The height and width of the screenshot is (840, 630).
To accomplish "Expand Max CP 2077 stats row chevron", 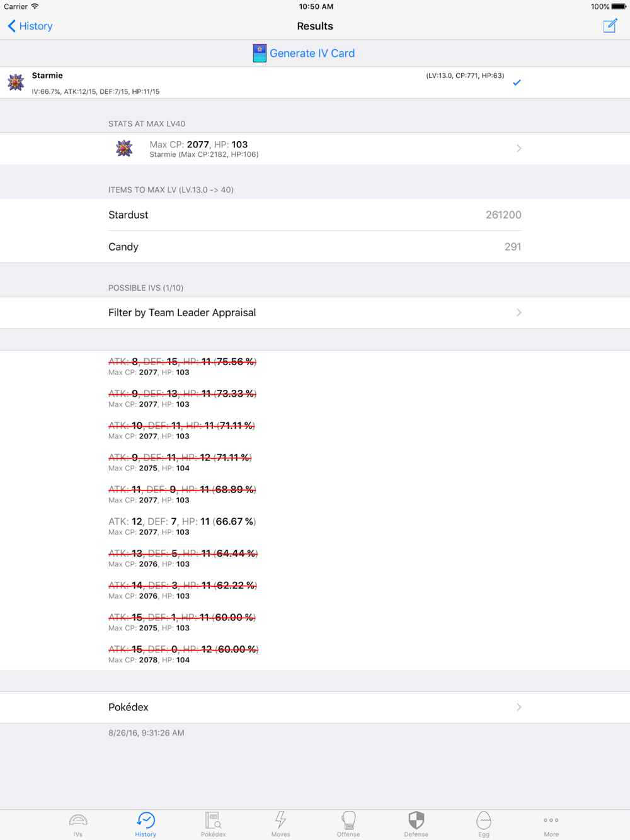I will click(x=518, y=149).
